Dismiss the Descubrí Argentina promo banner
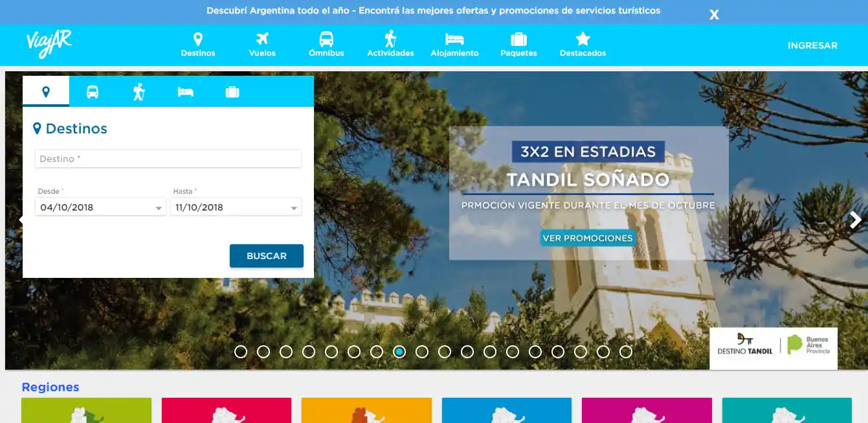This screenshot has height=423, width=868. click(x=713, y=14)
